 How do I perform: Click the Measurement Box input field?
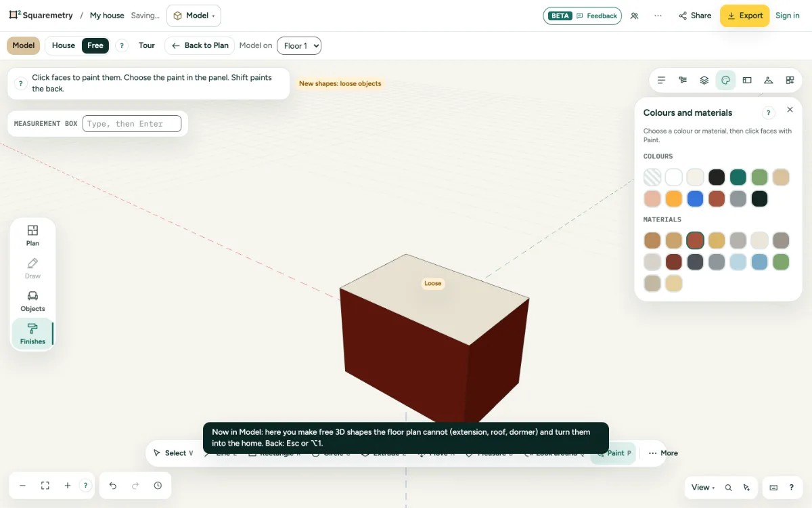click(132, 124)
